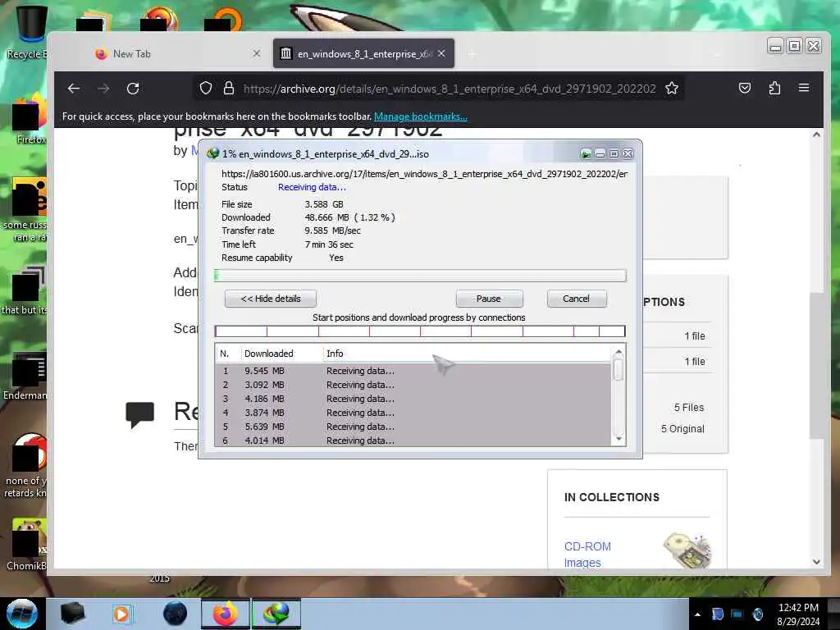Select connection row 3 with 4.186 MB
The width and height of the screenshot is (840, 630).
click(413, 399)
